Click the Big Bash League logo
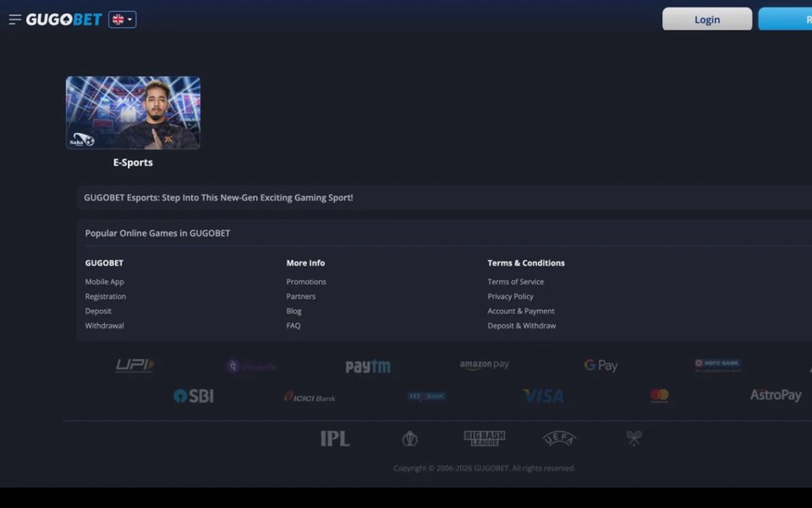812x508 pixels. pyautogui.click(x=484, y=438)
